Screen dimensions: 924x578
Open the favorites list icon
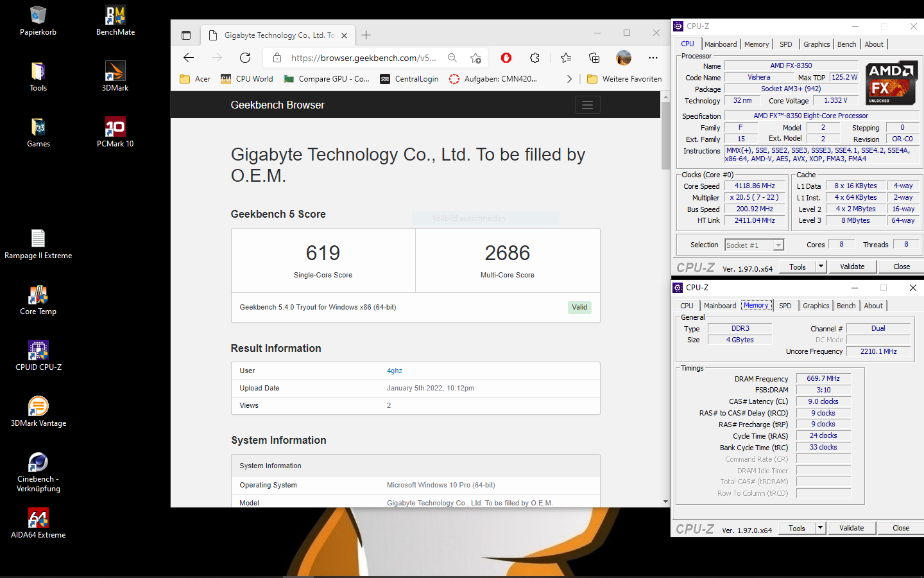tap(566, 58)
